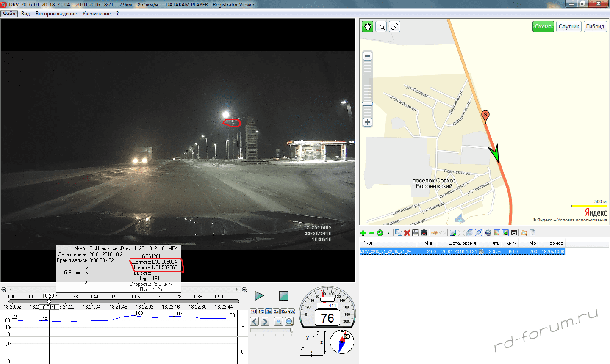
Task: Open the folder icon in file toolbar
Action: coord(524,233)
